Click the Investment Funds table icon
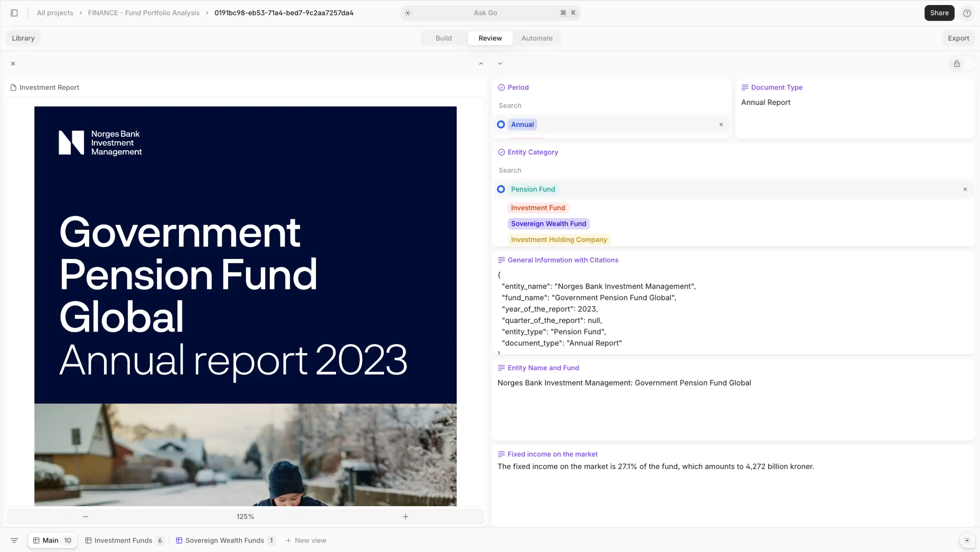Image resolution: width=980 pixels, height=552 pixels. coord(88,541)
